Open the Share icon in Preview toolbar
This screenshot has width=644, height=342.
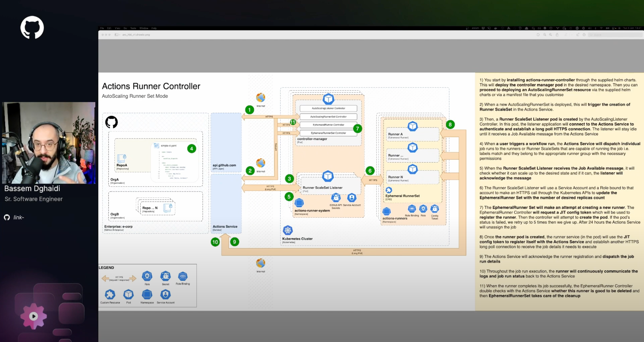point(557,35)
